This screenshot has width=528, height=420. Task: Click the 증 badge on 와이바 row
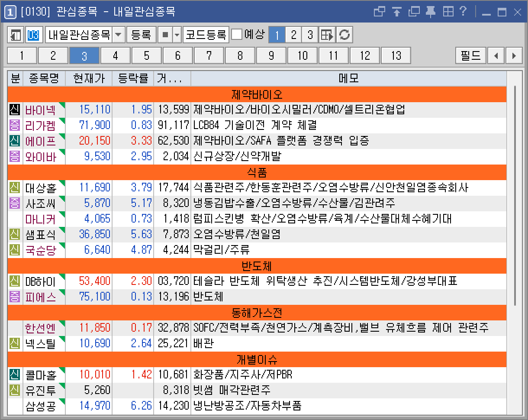click(15, 156)
